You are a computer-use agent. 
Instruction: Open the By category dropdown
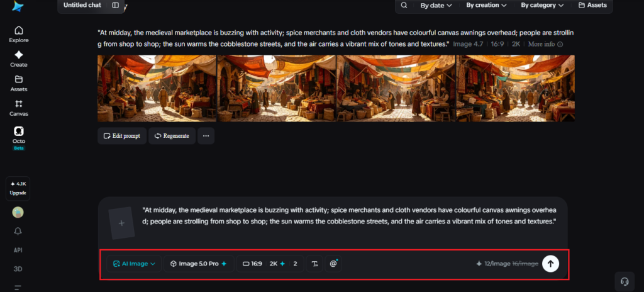(x=542, y=5)
